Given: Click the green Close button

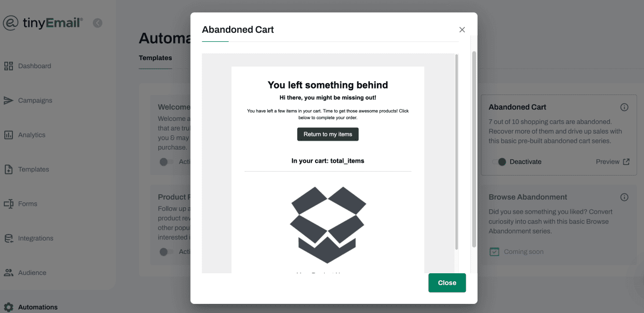Looking at the screenshot, I should click(447, 283).
